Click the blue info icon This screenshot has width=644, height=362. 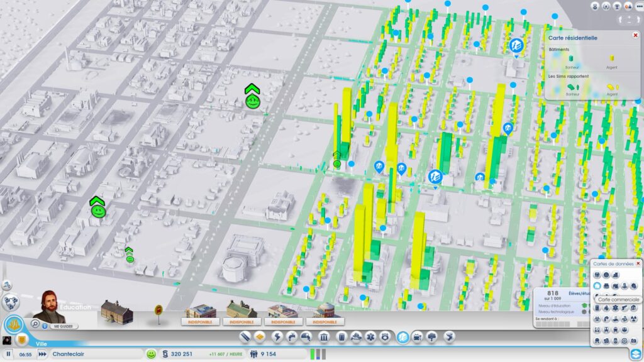tap(45, 326)
